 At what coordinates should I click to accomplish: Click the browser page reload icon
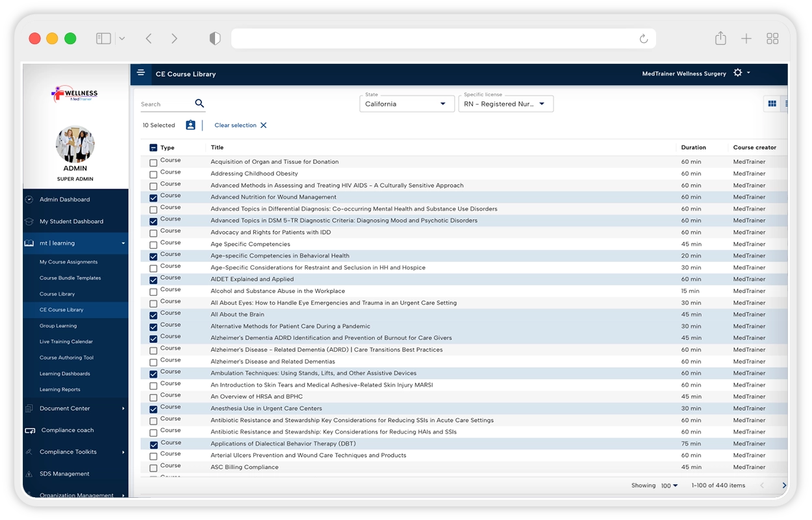pyautogui.click(x=644, y=39)
